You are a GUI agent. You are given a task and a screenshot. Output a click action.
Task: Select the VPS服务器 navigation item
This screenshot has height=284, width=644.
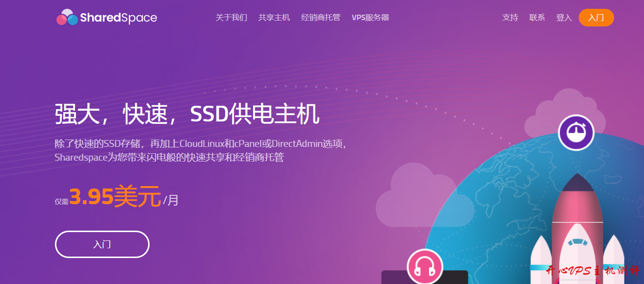click(x=370, y=18)
